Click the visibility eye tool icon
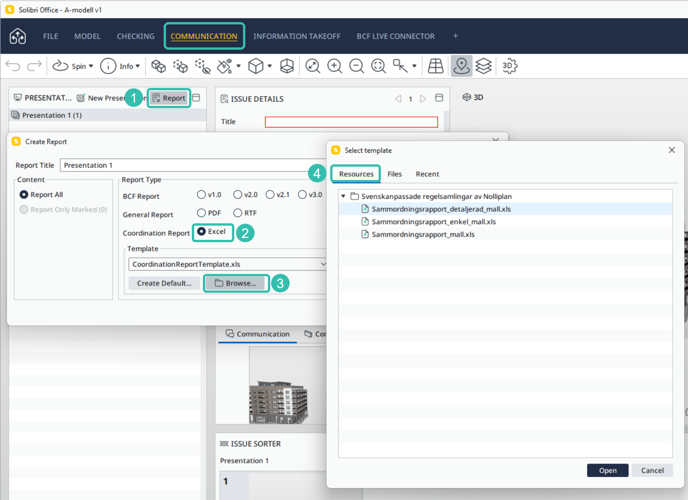This screenshot has width=688, height=500. (225, 66)
